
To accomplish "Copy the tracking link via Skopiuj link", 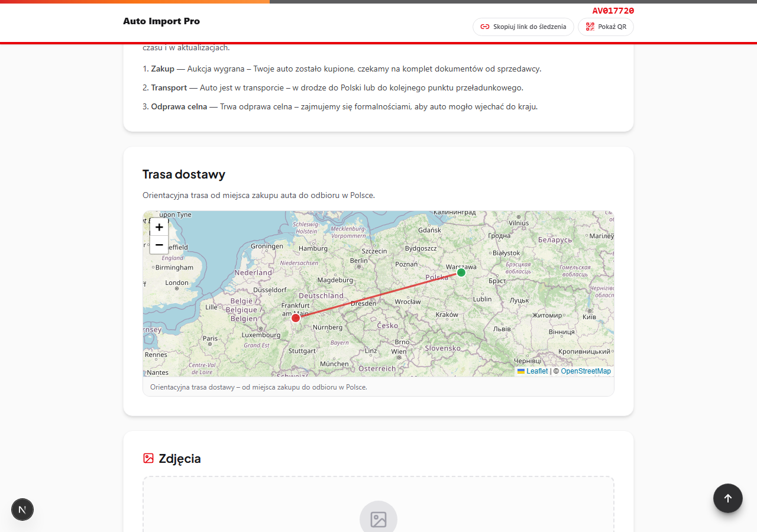I will point(523,27).
